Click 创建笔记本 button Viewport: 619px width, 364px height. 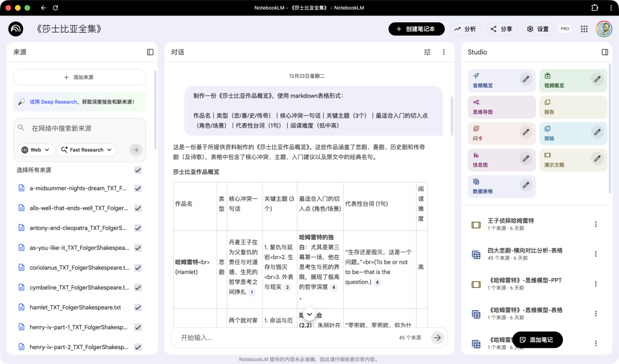tap(417, 29)
